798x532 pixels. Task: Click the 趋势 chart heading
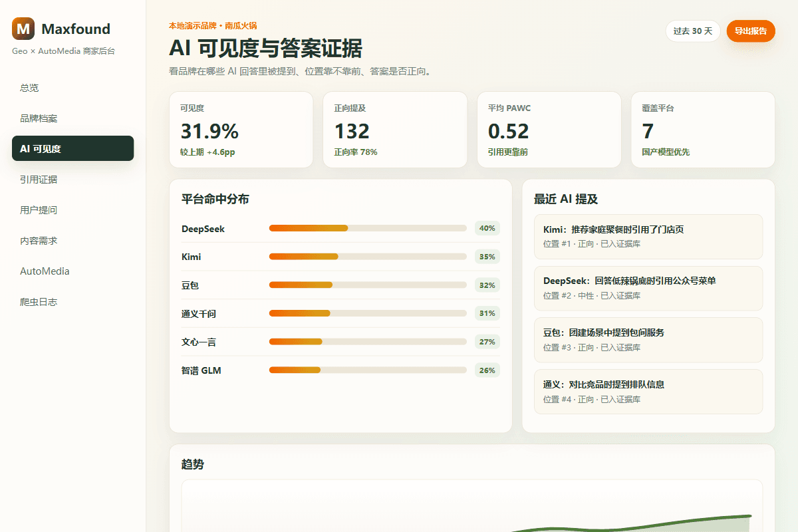(x=193, y=464)
